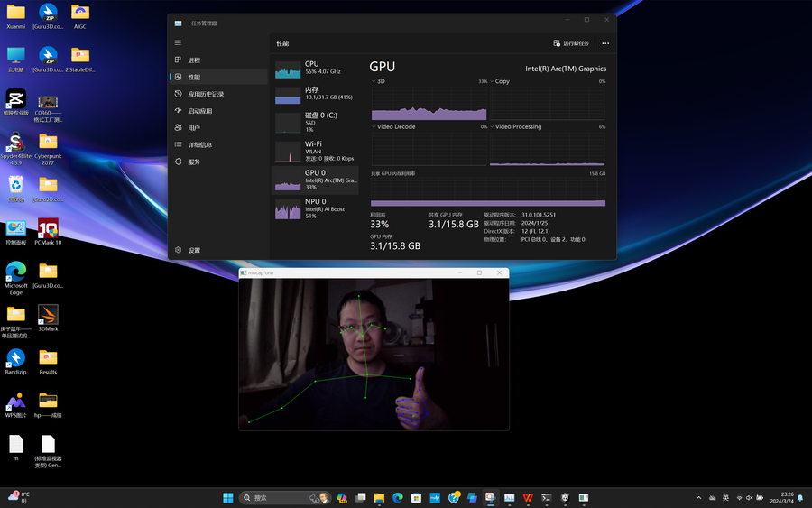Click 运行新任务 (Run new task) button
The width and height of the screenshot is (812, 508).
click(571, 43)
